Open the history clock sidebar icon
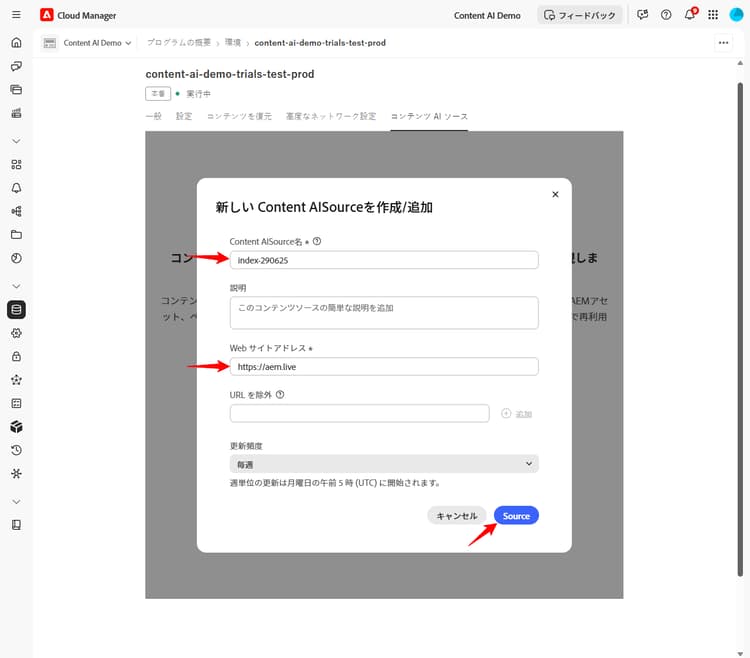The height and width of the screenshot is (658, 750). point(16,450)
